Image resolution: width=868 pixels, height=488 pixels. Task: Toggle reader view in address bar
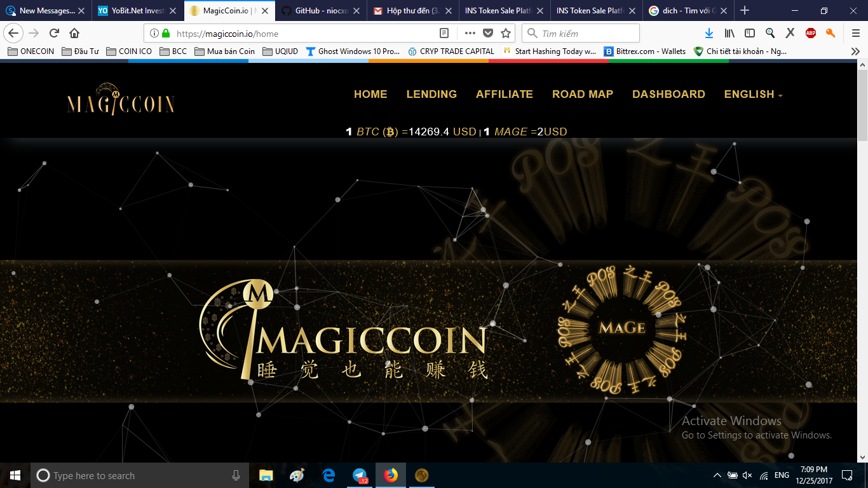click(444, 33)
